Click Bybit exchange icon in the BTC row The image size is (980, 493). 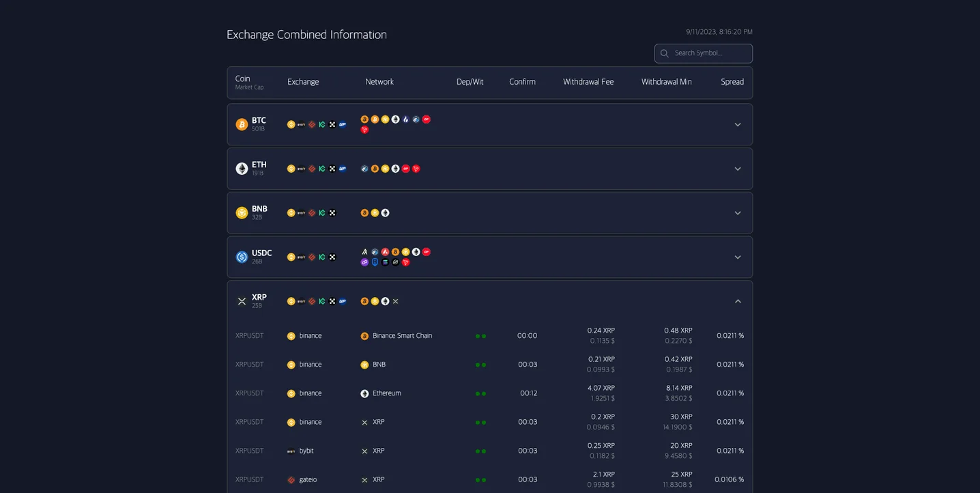coord(302,124)
